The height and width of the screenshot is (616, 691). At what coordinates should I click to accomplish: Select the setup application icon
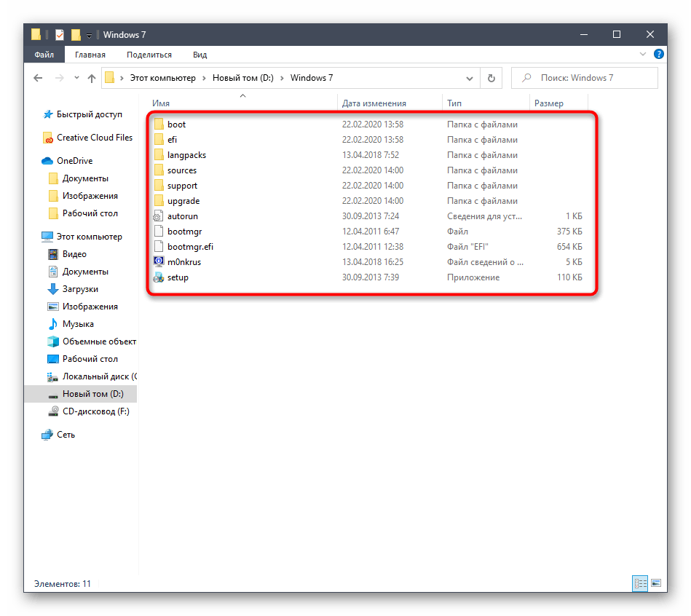pos(159,277)
